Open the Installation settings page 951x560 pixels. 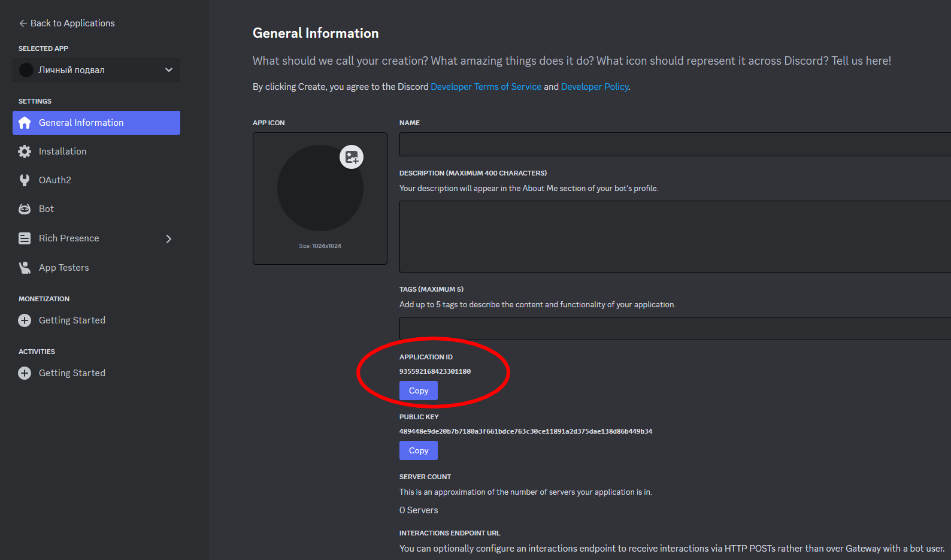point(63,152)
